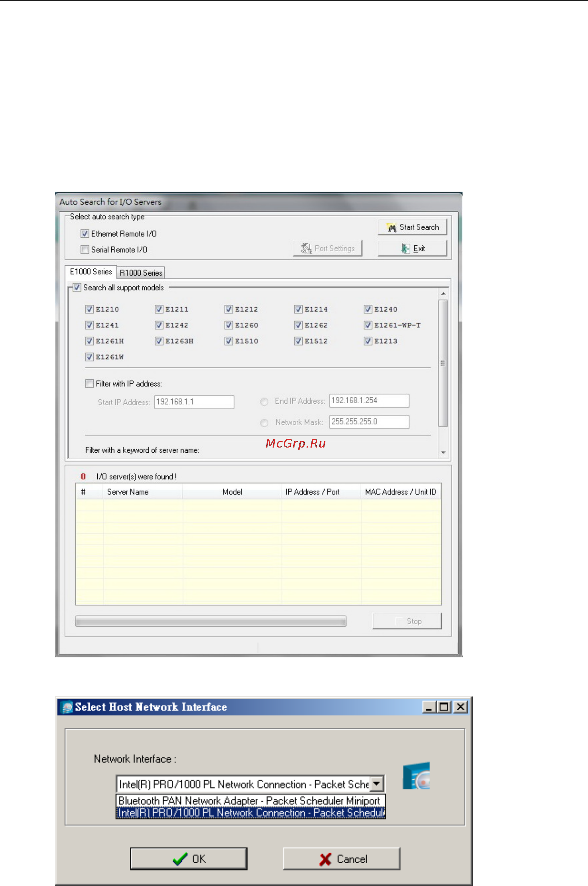Click the Network Interface combo box text
Viewport: 588px width, 886px height.
(x=244, y=784)
